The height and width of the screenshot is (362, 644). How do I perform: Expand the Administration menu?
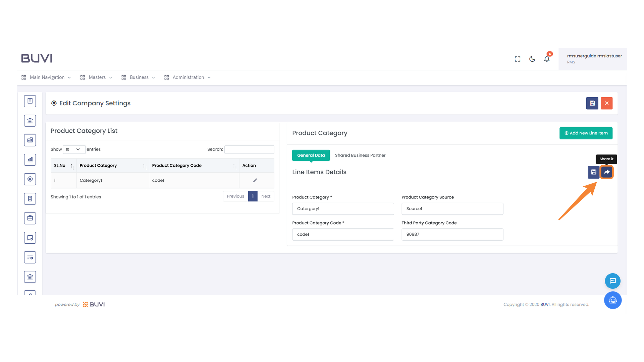click(x=187, y=77)
